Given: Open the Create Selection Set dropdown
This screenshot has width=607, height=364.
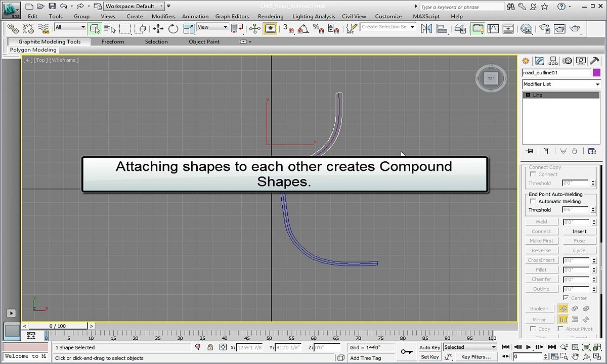Looking at the screenshot, I should pos(388,27).
